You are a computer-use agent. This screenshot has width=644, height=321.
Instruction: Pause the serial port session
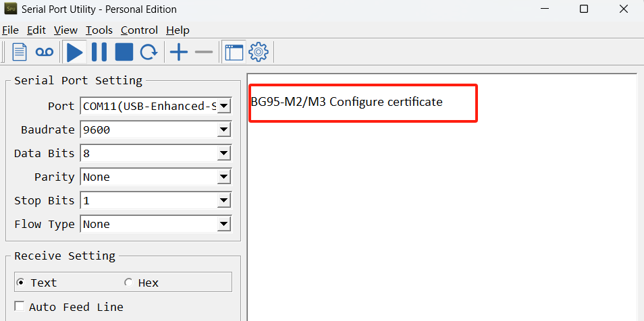click(99, 52)
